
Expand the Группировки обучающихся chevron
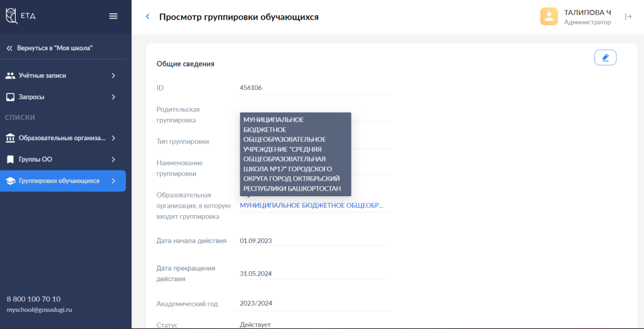tap(113, 181)
